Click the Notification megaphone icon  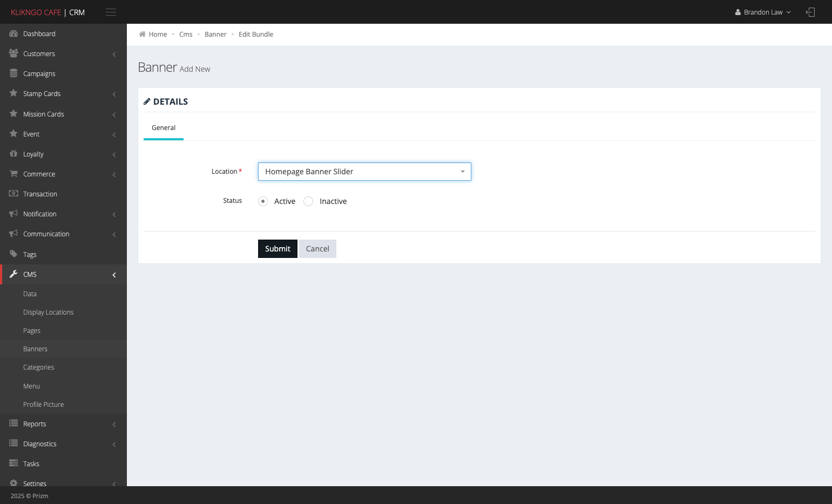(x=13, y=214)
